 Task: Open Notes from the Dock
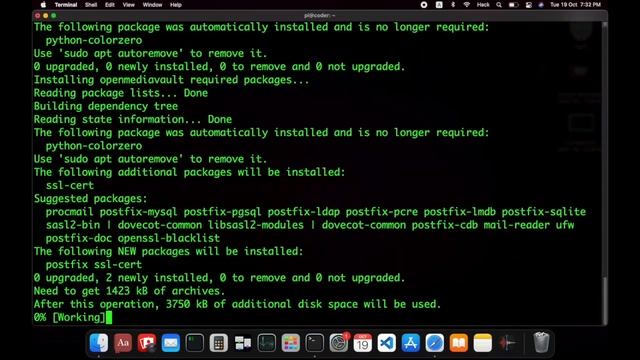tap(483, 343)
